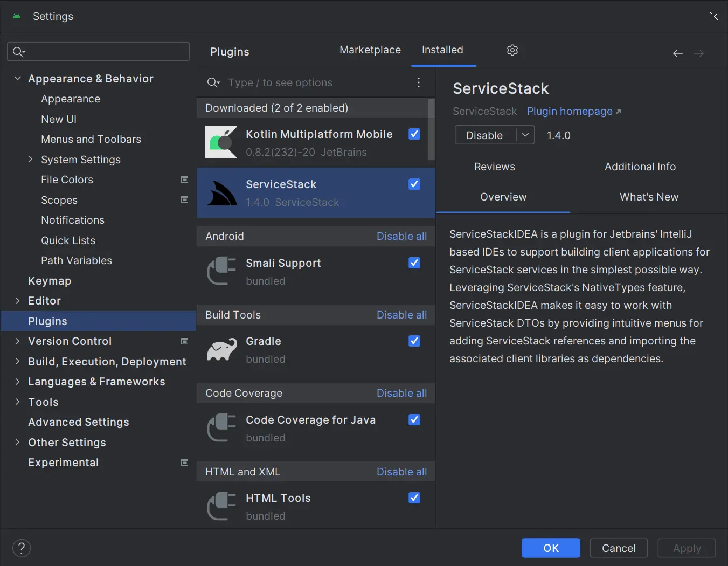Click the plugin list vertical scrollbar

click(x=431, y=129)
